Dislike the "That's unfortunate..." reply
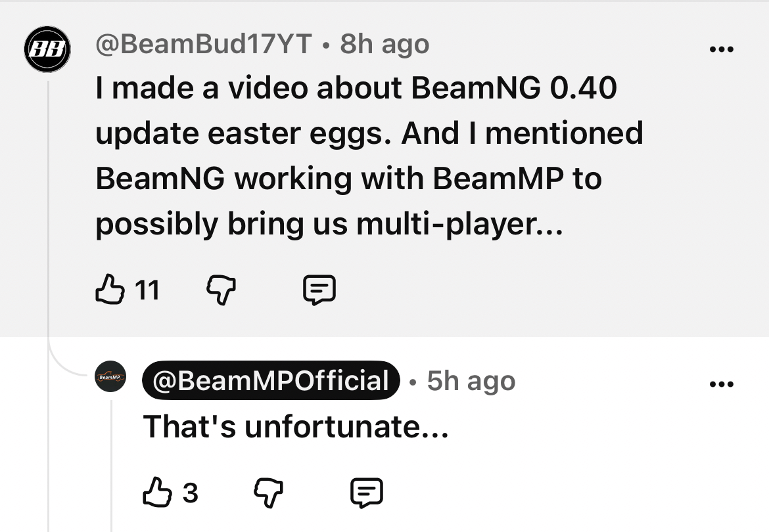This screenshot has width=769, height=532. coord(268,493)
